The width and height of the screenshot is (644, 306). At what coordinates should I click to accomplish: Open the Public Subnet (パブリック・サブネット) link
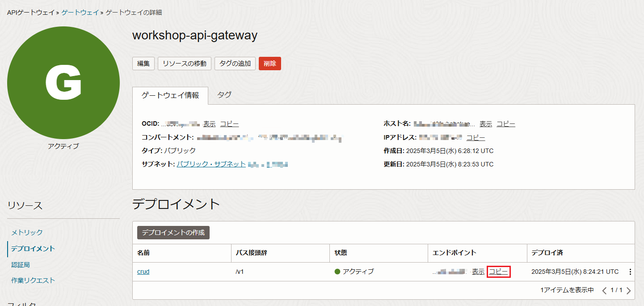click(211, 164)
